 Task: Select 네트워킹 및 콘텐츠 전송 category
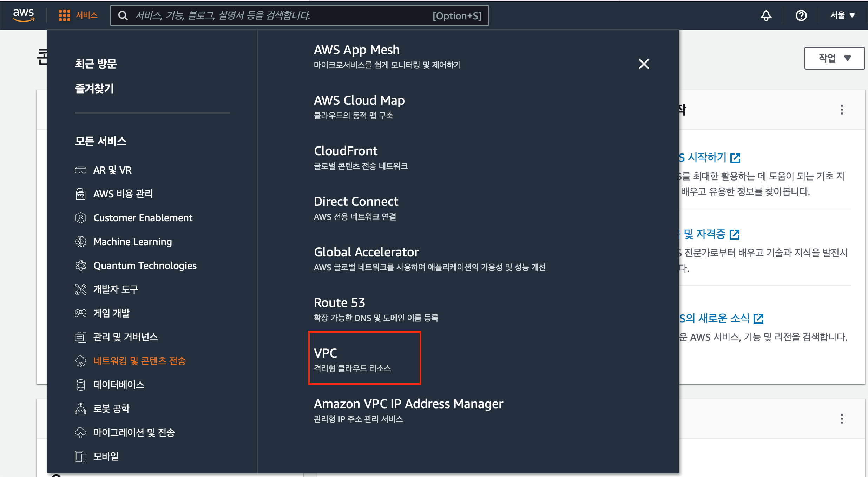coord(139,361)
